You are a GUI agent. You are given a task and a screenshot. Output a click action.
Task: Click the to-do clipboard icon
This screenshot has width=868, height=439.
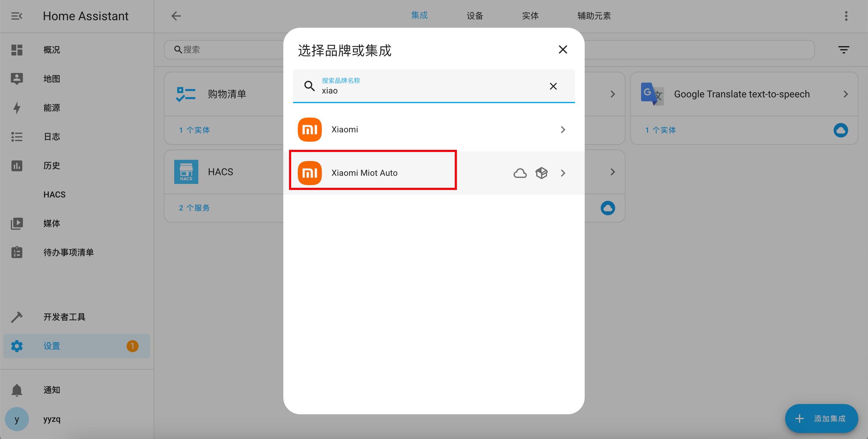(17, 252)
